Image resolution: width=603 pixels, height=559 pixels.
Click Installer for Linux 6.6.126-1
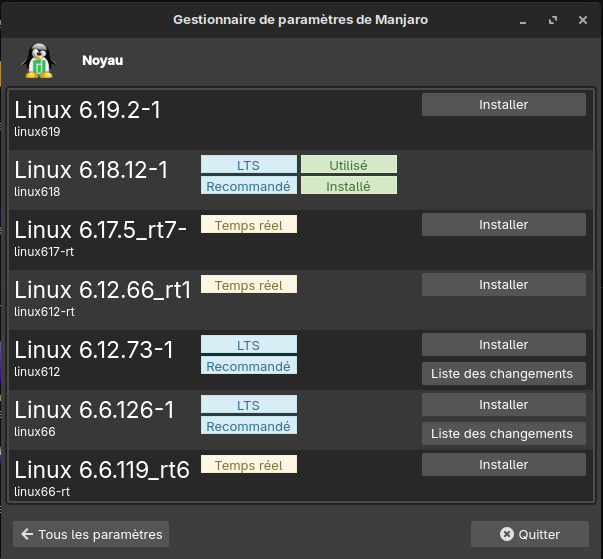(x=503, y=405)
